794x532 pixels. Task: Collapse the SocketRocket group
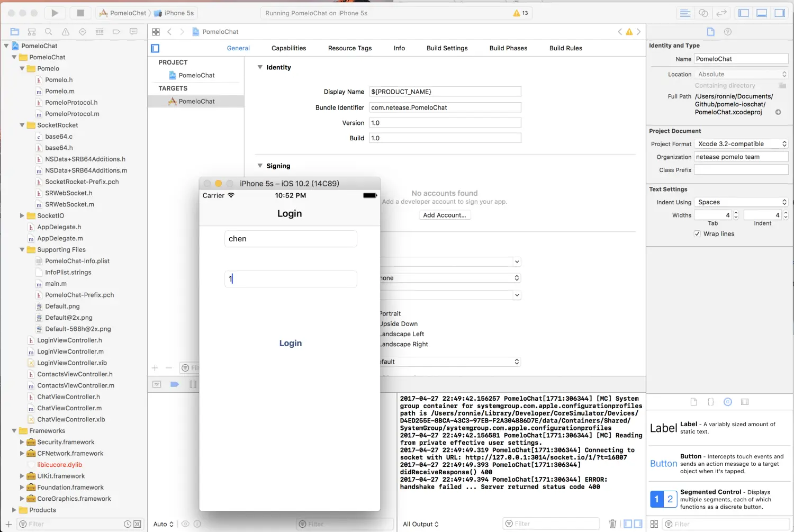click(x=22, y=125)
